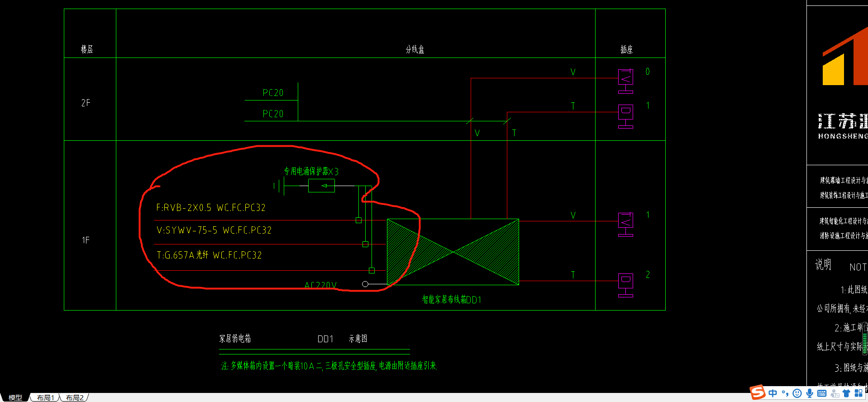Select the AC220V circle terminal node
The image size is (868, 402).
tap(365, 284)
